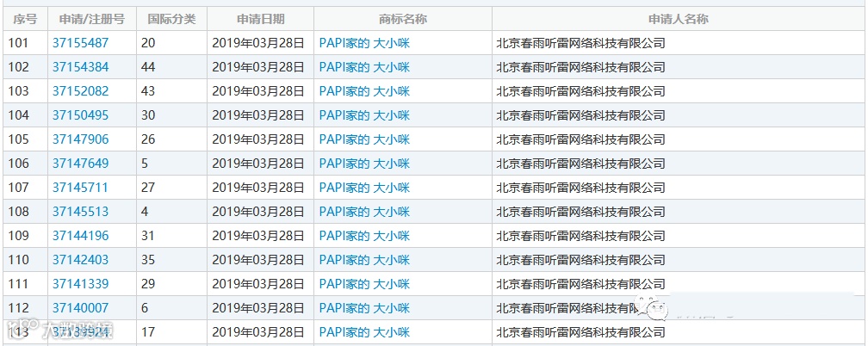Click applicant 北京春雨听雷网络科技有限公司 in row 113

click(x=580, y=332)
